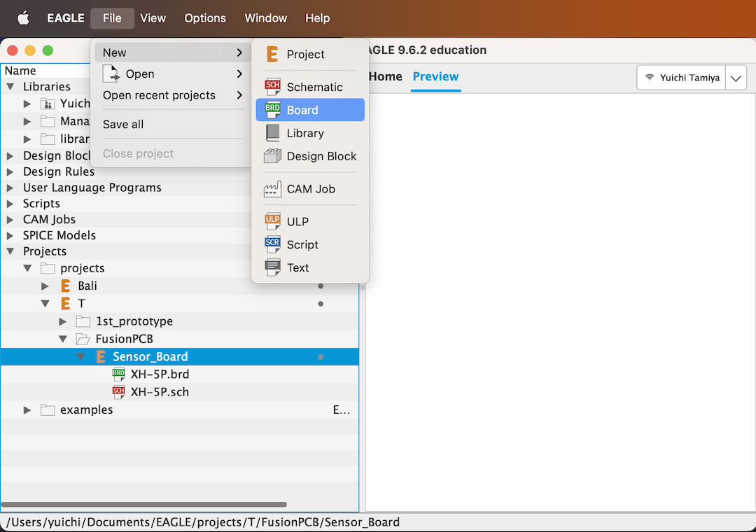
Task: Click the Library book icon in submenu
Action: click(x=272, y=133)
